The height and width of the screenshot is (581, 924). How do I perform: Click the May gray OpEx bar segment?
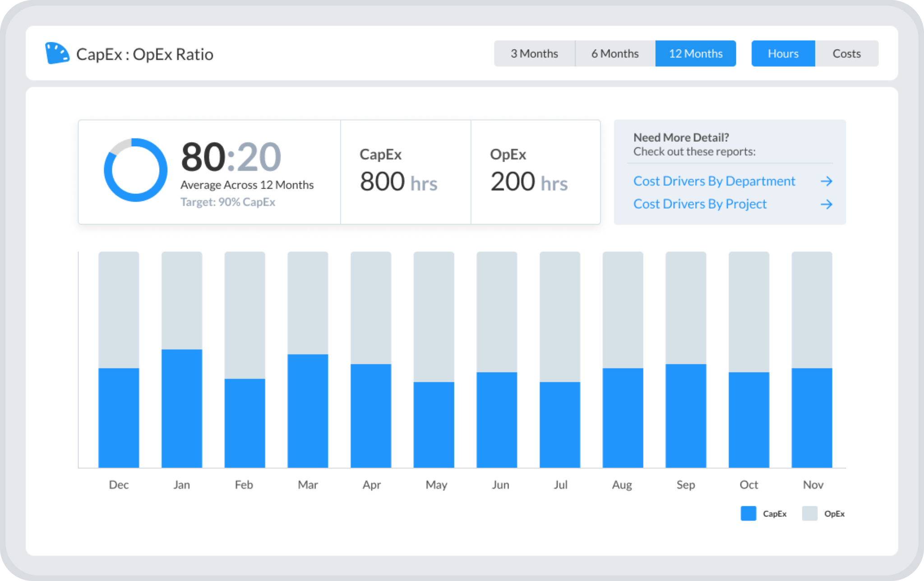point(434,316)
